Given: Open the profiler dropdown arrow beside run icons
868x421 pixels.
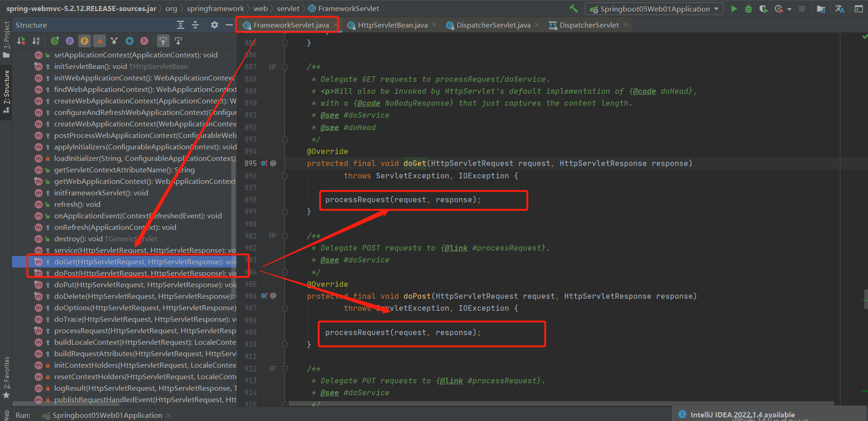Looking at the screenshot, I should pyautogui.click(x=789, y=9).
